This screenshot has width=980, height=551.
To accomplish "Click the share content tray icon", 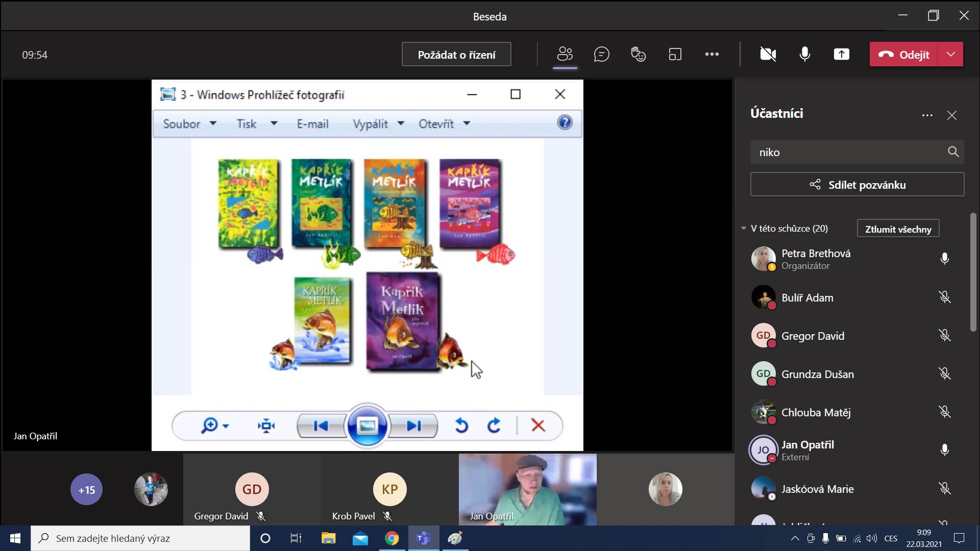I will (841, 54).
